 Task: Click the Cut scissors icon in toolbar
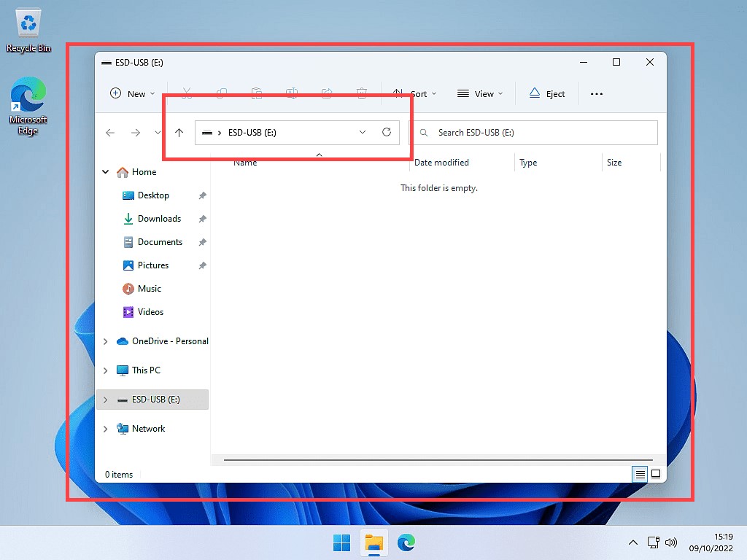(187, 93)
